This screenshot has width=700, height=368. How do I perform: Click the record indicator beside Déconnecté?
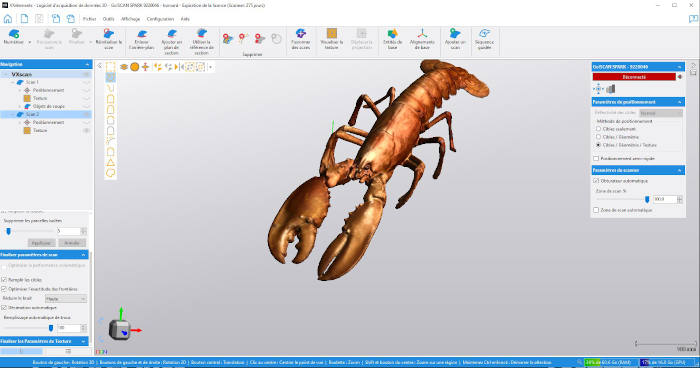coord(680,77)
